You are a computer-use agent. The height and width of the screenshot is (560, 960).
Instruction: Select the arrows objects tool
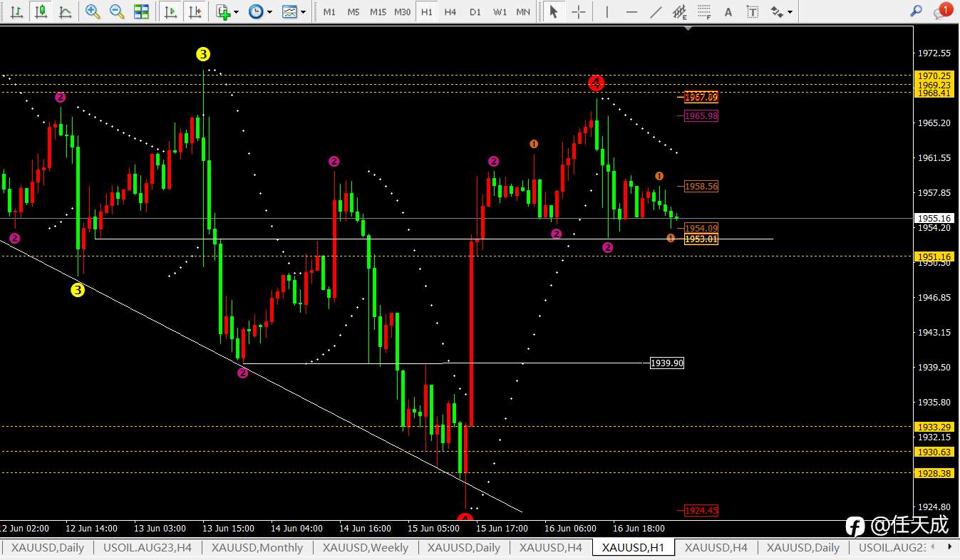(777, 11)
